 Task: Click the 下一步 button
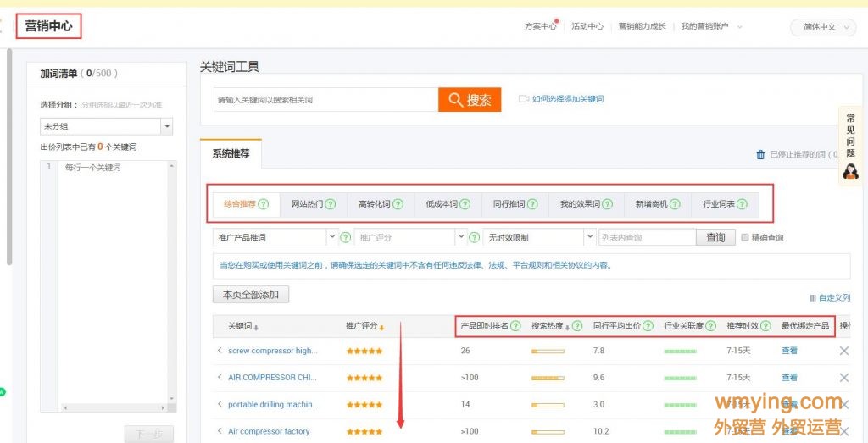(x=148, y=434)
